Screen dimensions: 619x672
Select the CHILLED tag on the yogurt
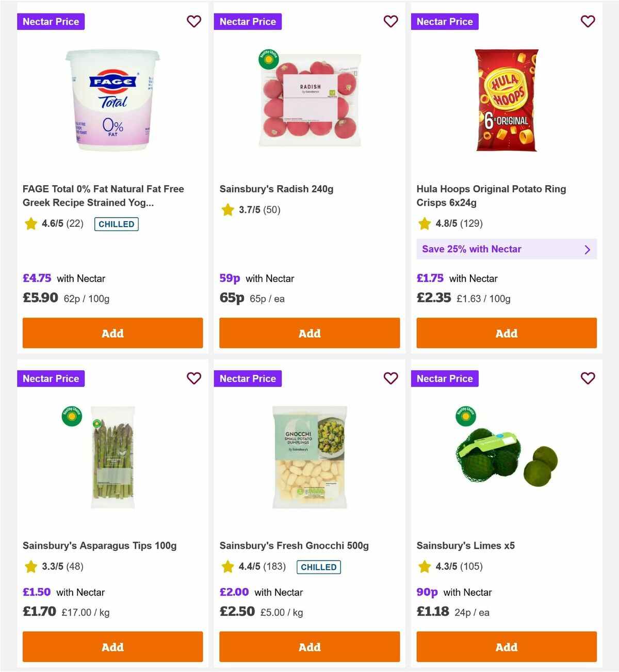click(116, 224)
